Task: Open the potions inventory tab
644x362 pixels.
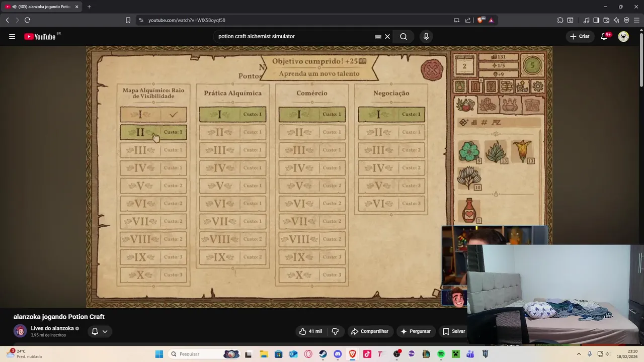Action: (x=510, y=105)
